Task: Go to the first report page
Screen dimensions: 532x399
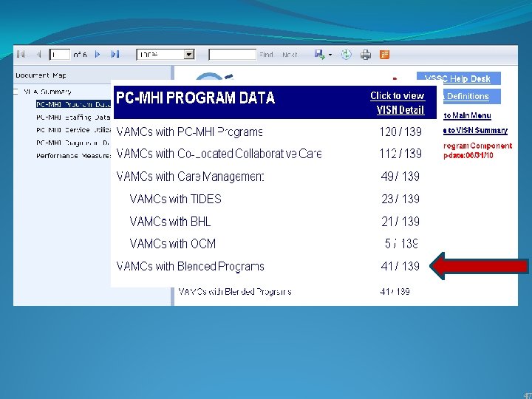Action: 21,54
